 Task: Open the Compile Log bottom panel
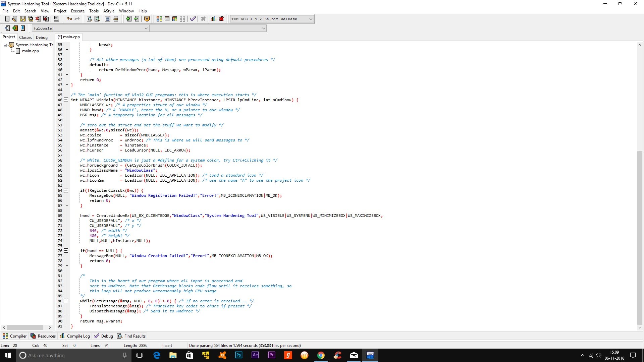[75, 336]
